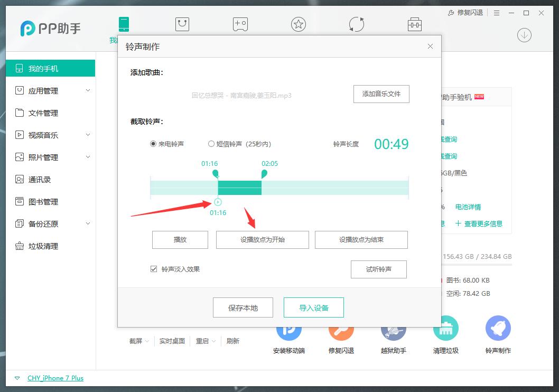
Task: Select the 短信铃声 radio button
Action: coord(211,143)
